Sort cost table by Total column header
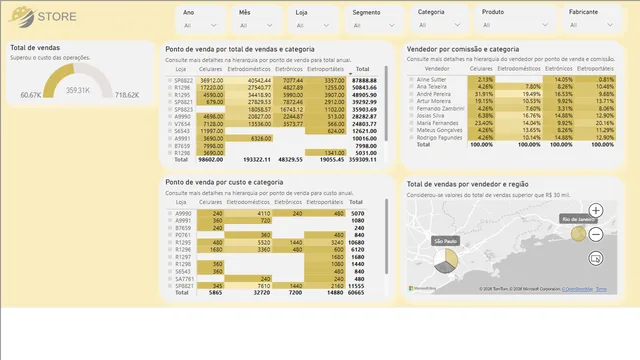The width and height of the screenshot is (640, 360). coord(356,202)
